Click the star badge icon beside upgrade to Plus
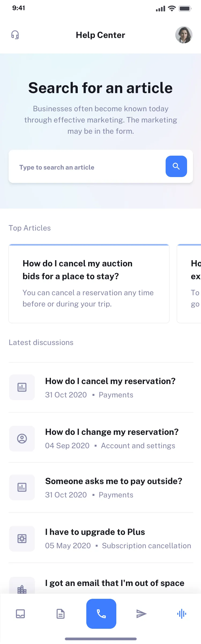The width and height of the screenshot is (201, 644). (22, 538)
